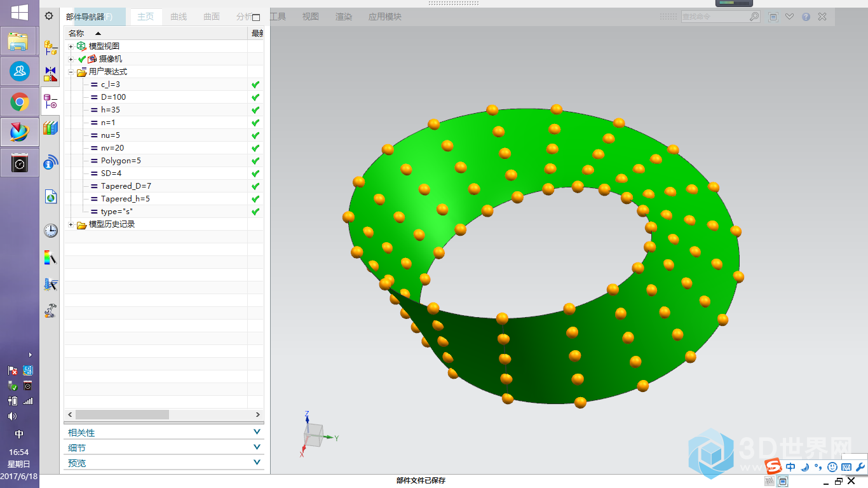Click the 中 IME indicator in taskbar
Screen dimensions: 868x488
coord(19,434)
